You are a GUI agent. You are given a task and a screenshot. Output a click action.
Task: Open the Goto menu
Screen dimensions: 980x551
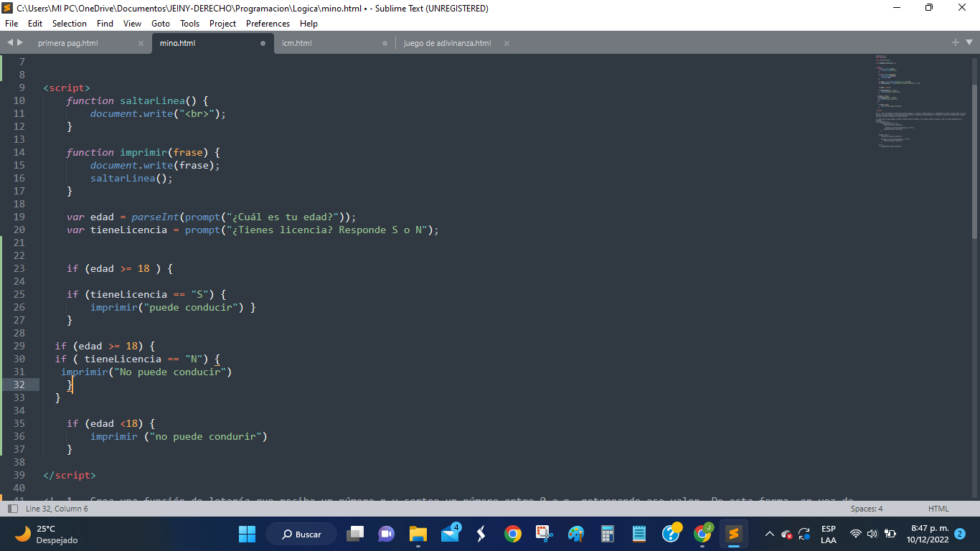pos(161,24)
